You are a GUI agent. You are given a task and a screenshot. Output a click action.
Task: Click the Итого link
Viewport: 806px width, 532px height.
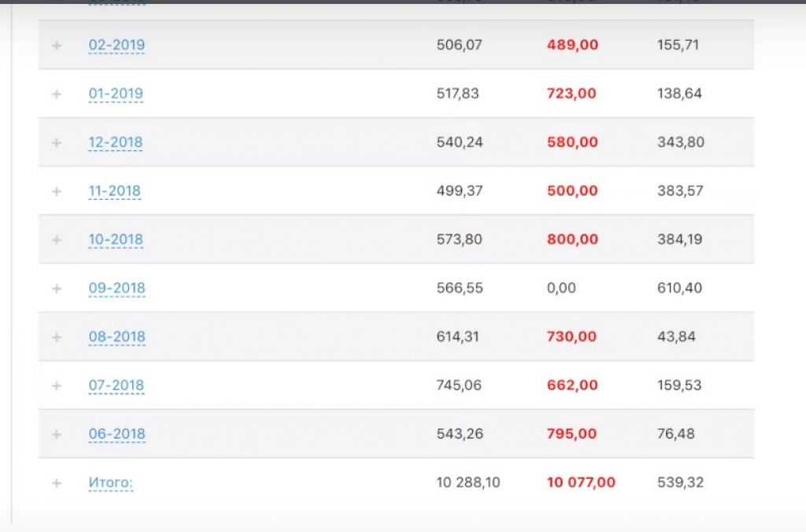pos(111,483)
